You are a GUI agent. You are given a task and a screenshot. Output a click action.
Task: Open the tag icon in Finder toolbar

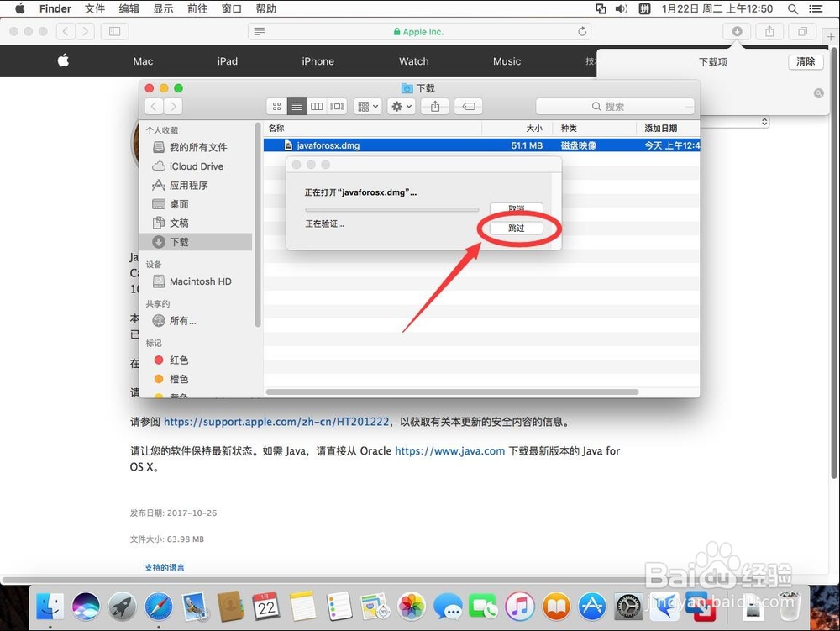point(468,106)
